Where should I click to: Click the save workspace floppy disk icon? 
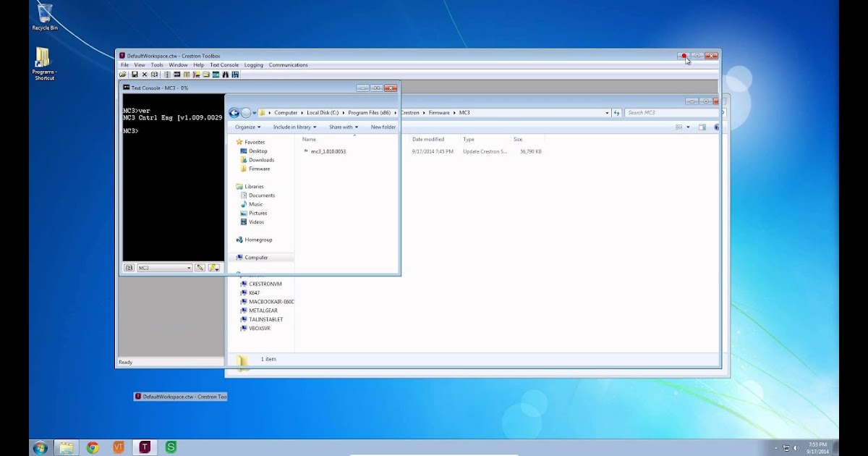click(135, 75)
